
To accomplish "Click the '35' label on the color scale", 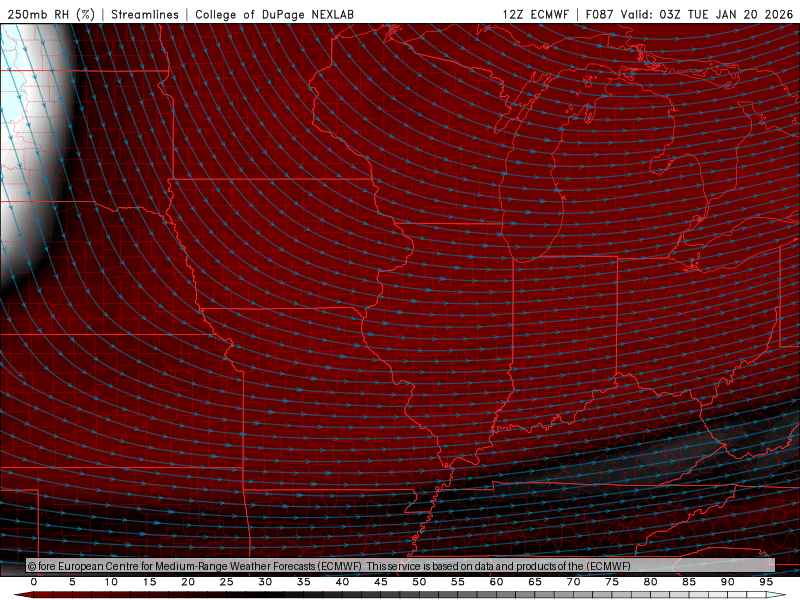I will click(x=304, y=582).
